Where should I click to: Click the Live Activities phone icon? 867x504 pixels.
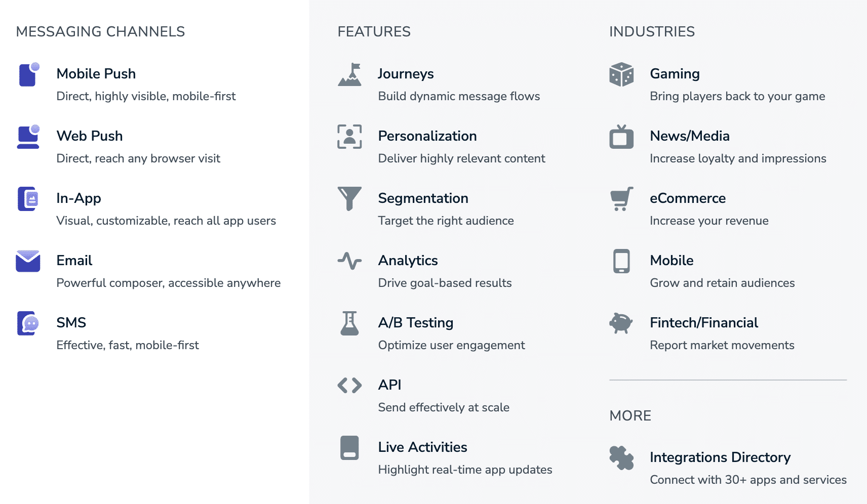coord(350,448)
